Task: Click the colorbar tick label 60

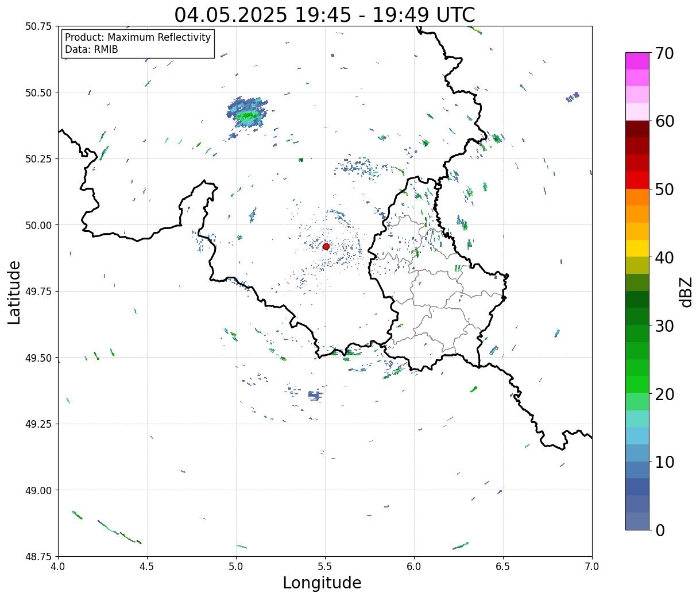Action: click(664, 121)
